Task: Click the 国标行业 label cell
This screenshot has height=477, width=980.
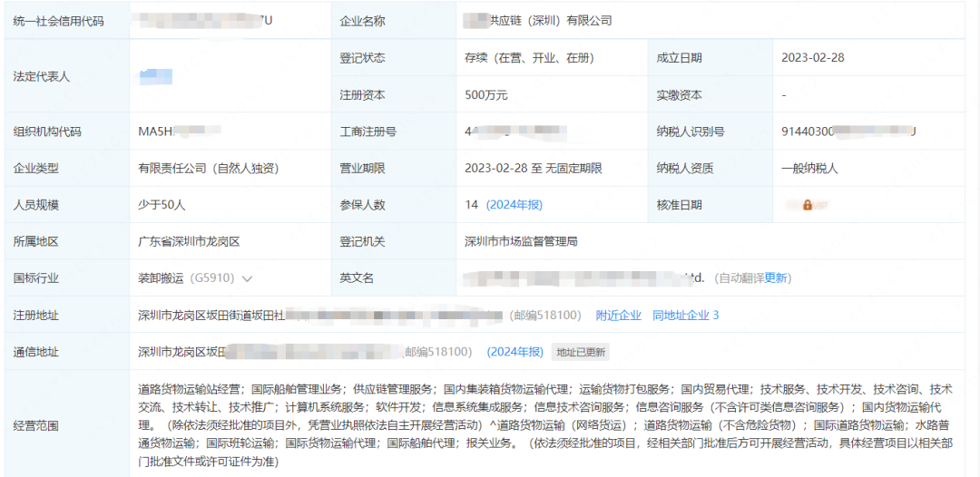Action: (67, 278)
